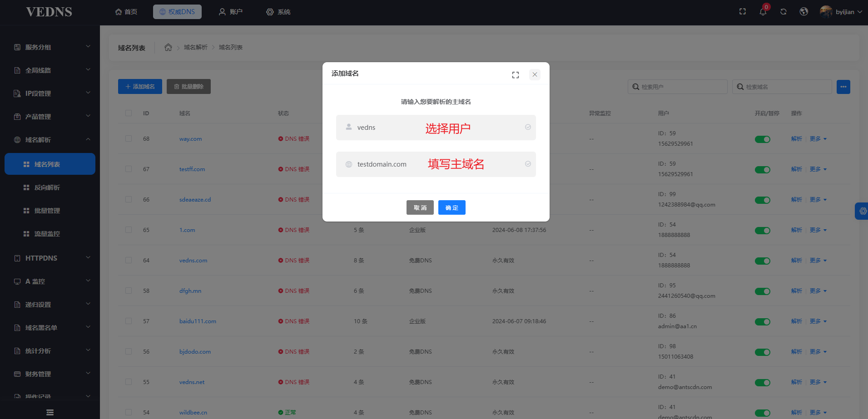Click the HTTPDNS sidebar icon
Image resolution: width=868 pixels, height=419 pixels.
[17, 258]
